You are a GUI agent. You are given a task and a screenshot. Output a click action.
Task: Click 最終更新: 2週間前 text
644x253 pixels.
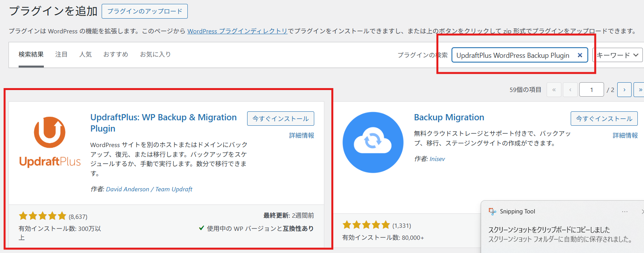(x=289, y=215)
